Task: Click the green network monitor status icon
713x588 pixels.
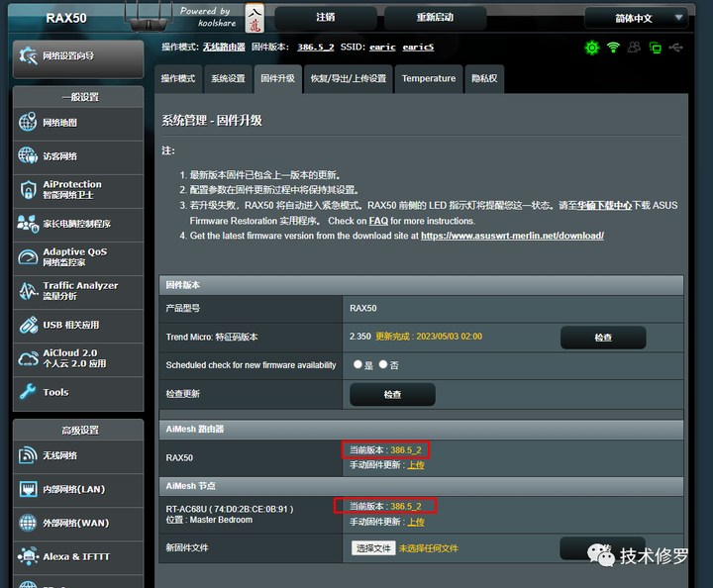Action: pyautogui.click(x=656, y=48)
